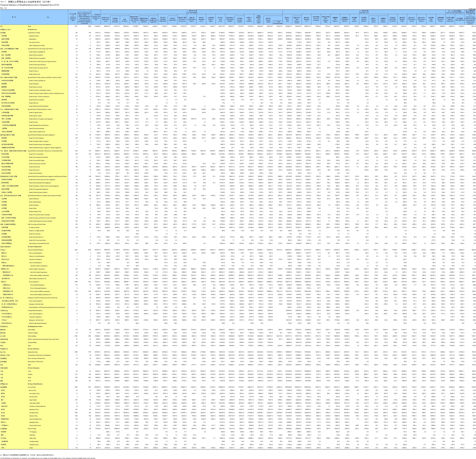Select "Private Partnership Enterprises" label
This screenshot has height=459, width=476.
tap(38, 288)
